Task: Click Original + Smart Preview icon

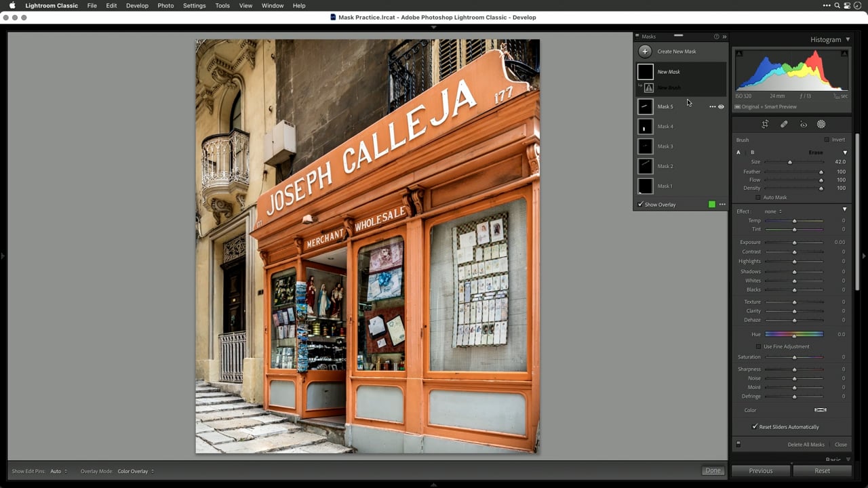Action: click(x=738, y=106)
